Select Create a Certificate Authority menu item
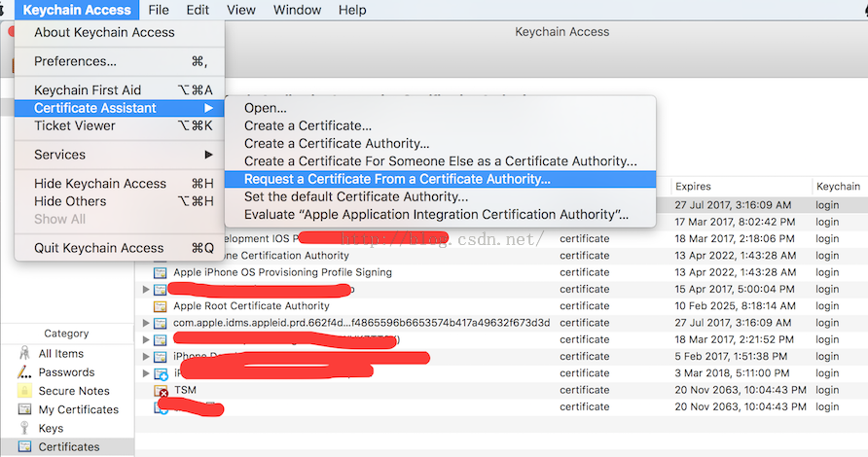Image resolution: width=868 pixels, height=457 pixels. pyautogui.click(x=337, y=143)
